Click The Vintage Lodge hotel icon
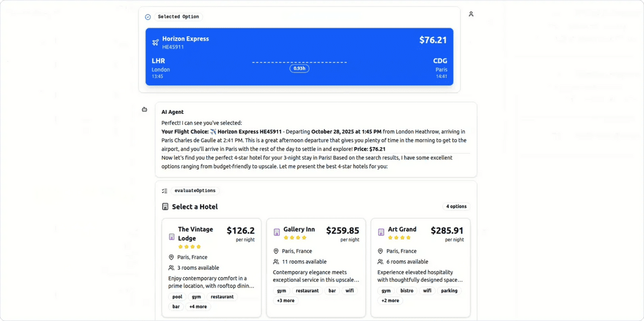The height and width of the screenshot is (321, 644). 172,237
